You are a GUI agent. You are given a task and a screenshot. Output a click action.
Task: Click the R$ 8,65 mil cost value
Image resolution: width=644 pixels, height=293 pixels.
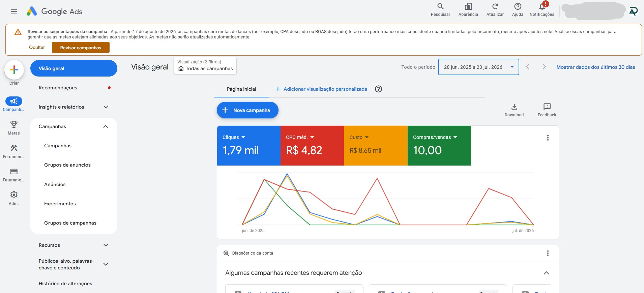pyautogui.click(x=365, y=151)
